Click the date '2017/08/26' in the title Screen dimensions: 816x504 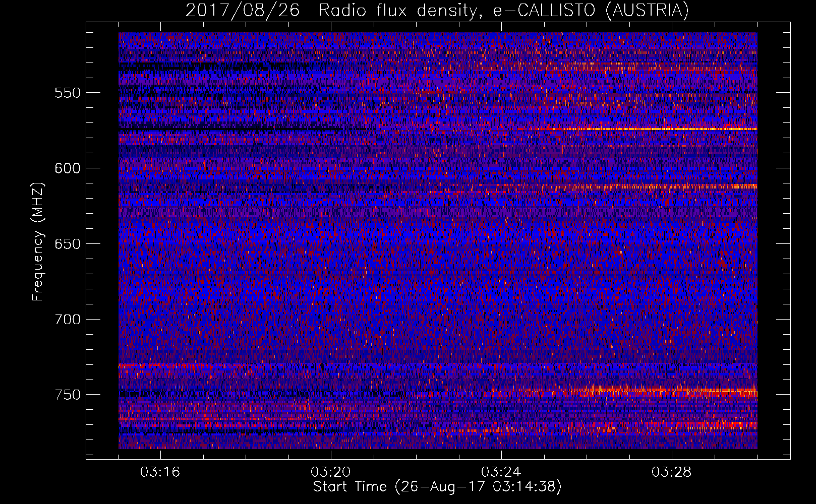pyautogui.click(x=244, y=10)
